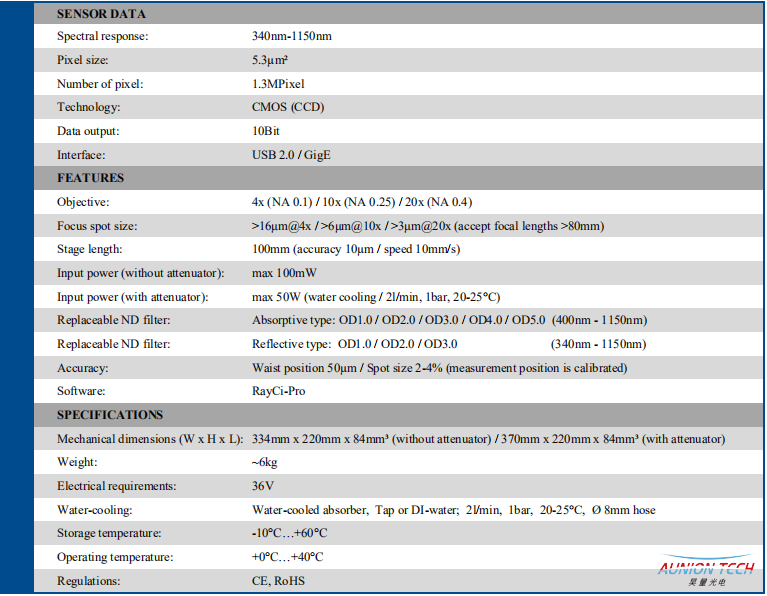Select the 'Water-cooling:' label

pos(94,510)
